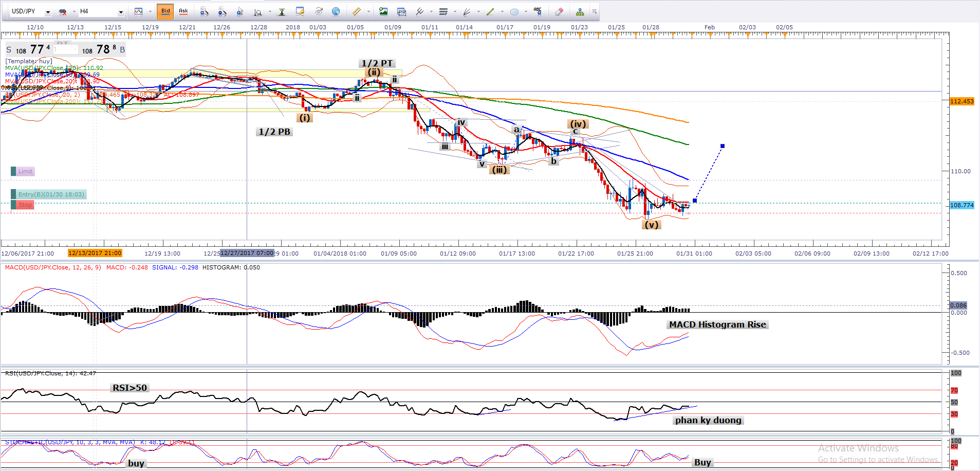Toggle the Bid price display

(x=165, y=11)
